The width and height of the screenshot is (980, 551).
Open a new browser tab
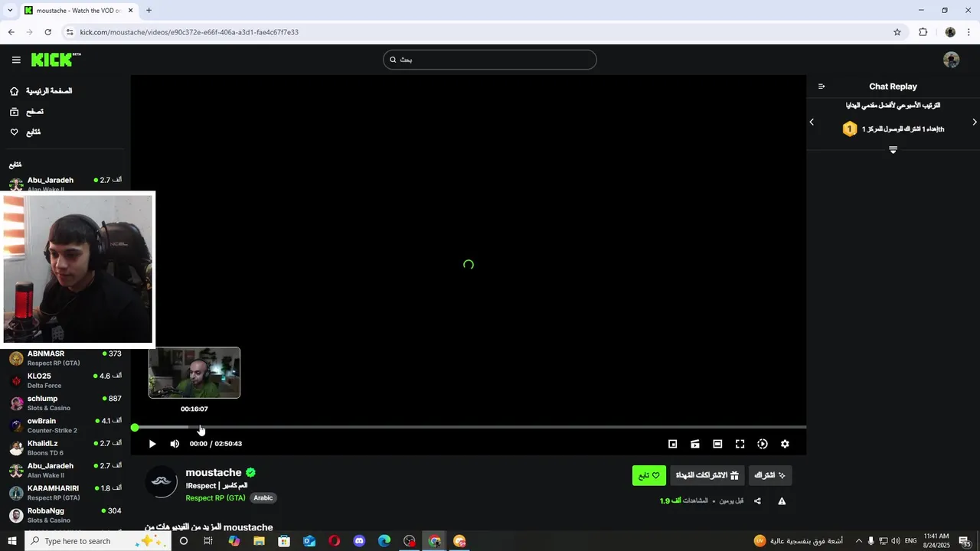coord(149,11)
